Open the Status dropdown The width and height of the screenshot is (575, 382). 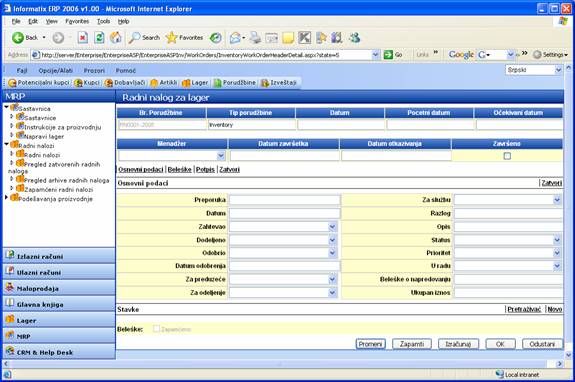[x=557, y=240]
